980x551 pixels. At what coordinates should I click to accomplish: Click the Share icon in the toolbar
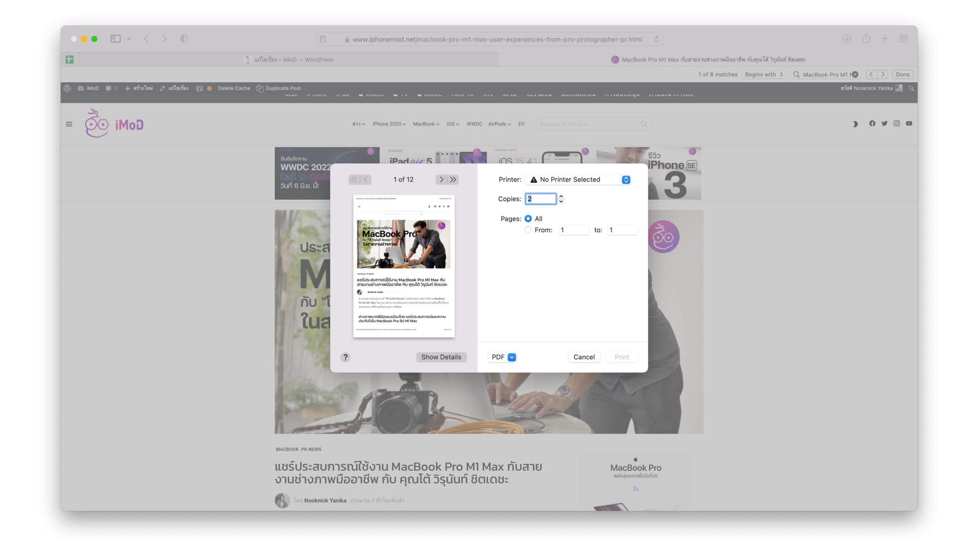(x=866, y=39)
